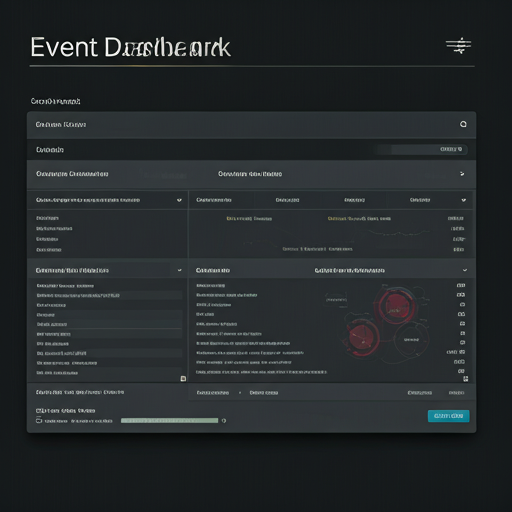
Task: Collapse the lower-left list section using its chevron
Action: point(180,270)
